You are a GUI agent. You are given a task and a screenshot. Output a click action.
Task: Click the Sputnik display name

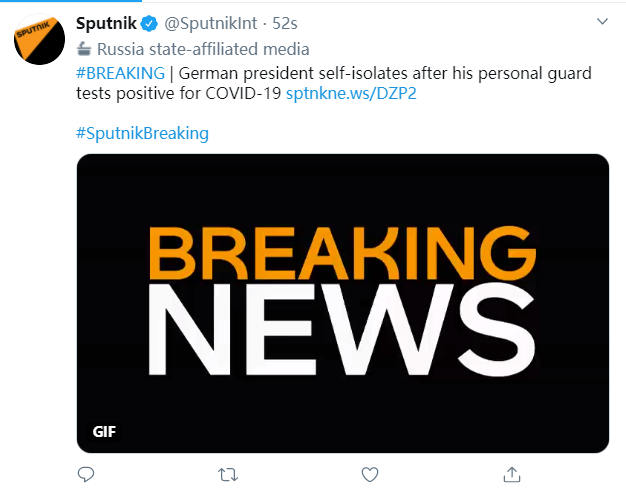108,24
